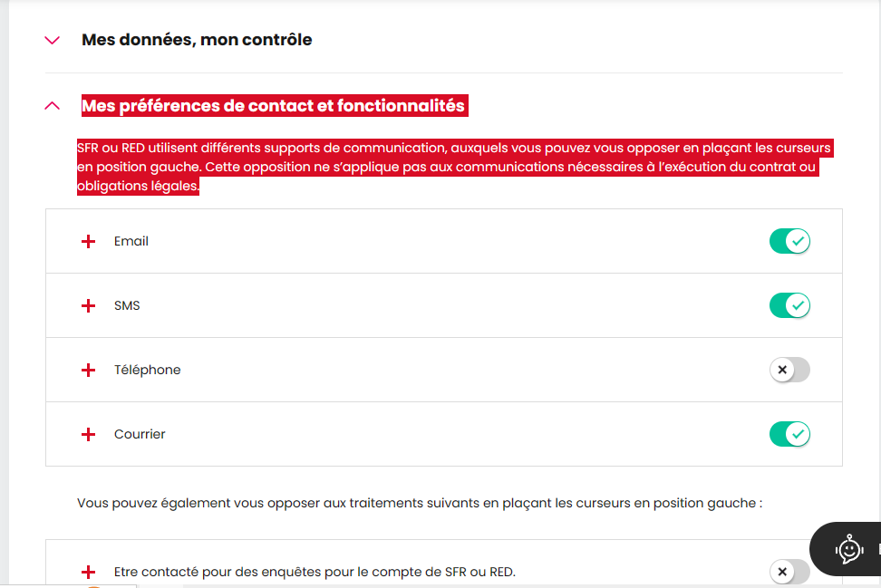Enable the Téléphone contact toggle
The image size is (881, 588).
pos(789,371)
